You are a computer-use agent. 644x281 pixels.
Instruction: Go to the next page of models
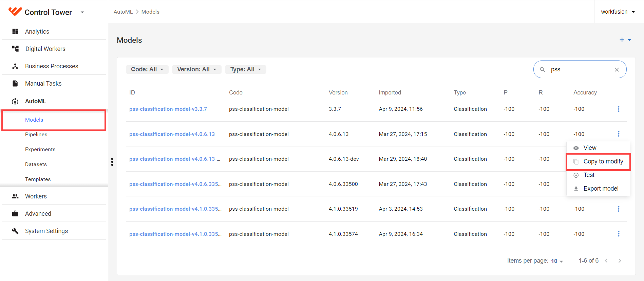(x=620, y=261)
